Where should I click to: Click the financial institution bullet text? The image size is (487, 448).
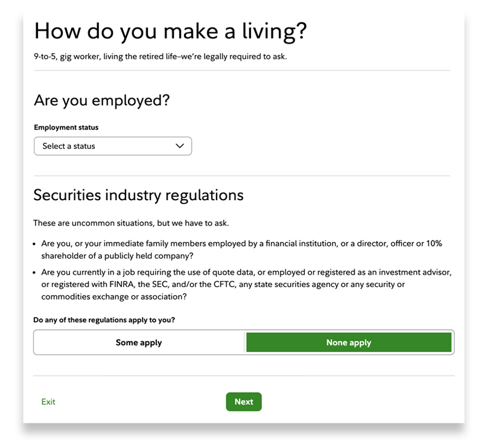coord(241,243)
